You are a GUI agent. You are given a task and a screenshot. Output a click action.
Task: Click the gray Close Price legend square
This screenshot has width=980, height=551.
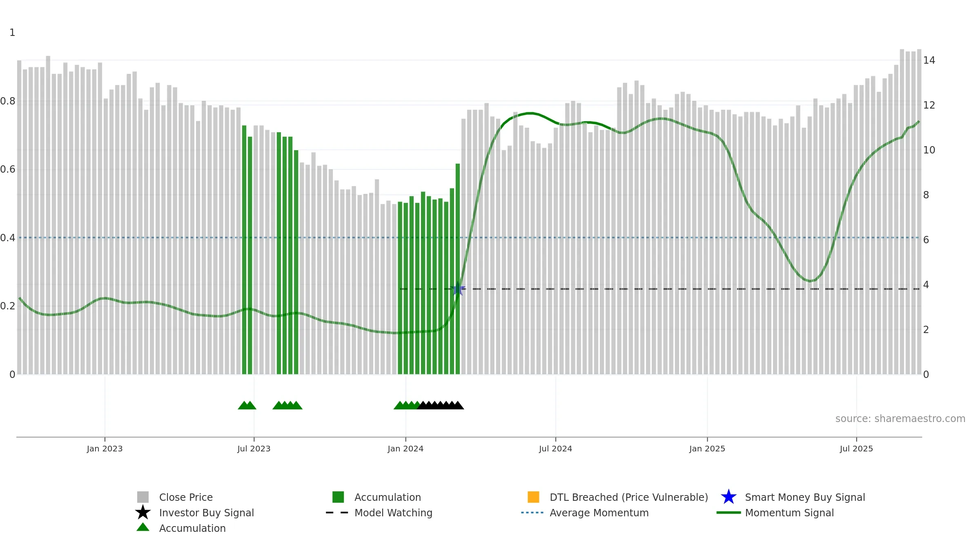[x=143, y=497]
